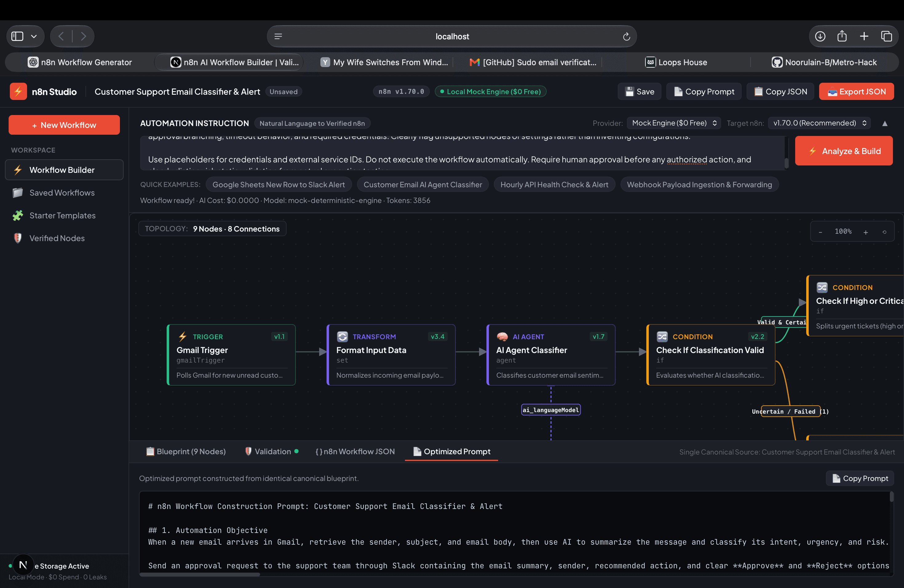The width and height of the screenshot is (904, 588).
Task: Open Safari sidebar toggle icon
Action: click(18, 36)
